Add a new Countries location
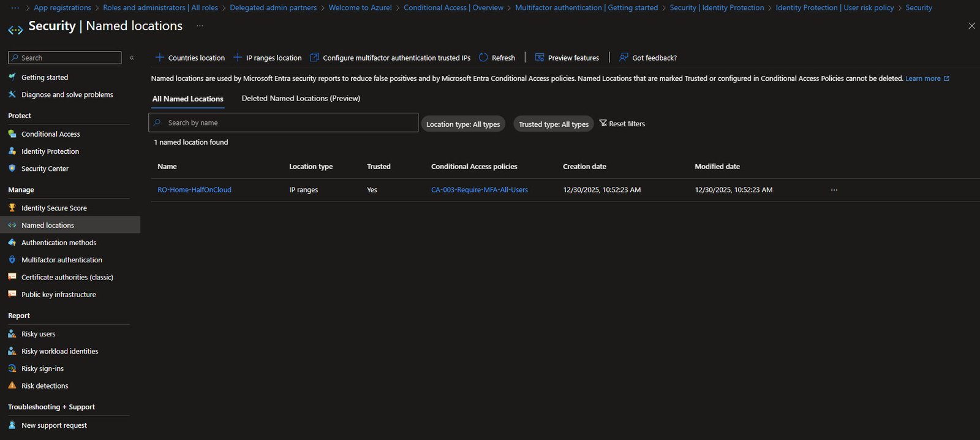 [x=190, y=58]
